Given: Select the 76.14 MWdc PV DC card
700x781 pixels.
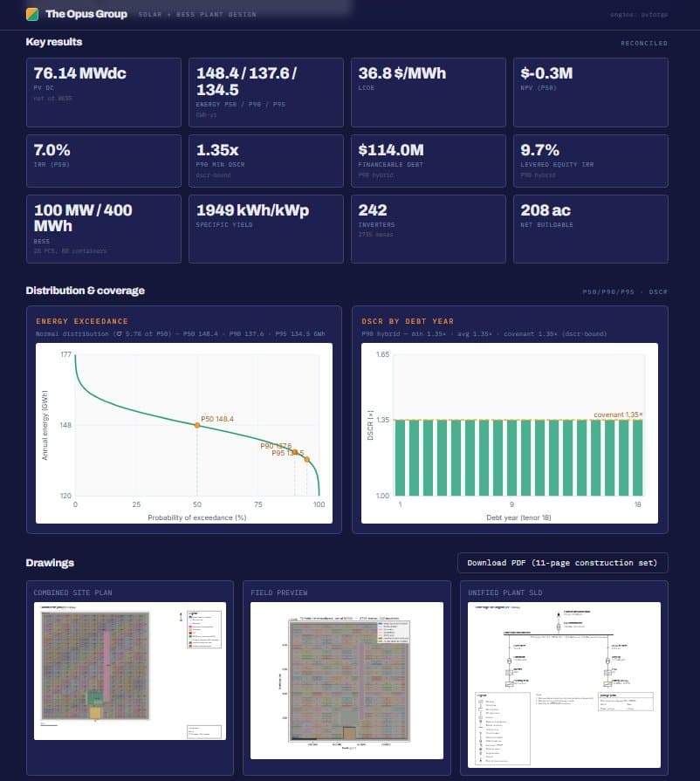Looking at the screenshot, I should [x=104, y=92].
